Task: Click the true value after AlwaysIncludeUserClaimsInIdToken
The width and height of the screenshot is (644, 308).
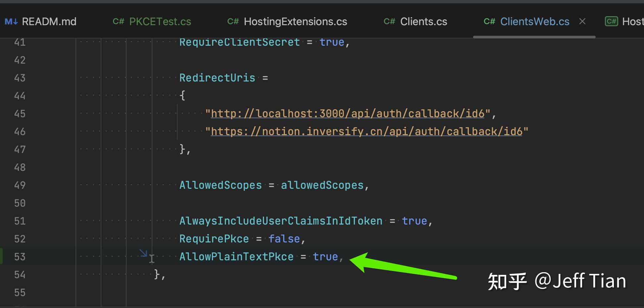Action: (414, 221)
